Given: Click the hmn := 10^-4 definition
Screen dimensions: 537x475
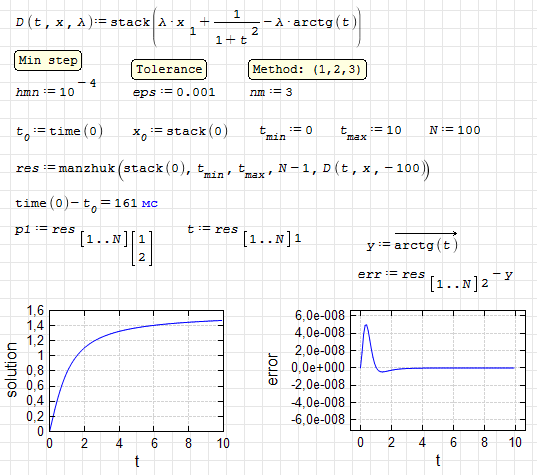Looking at the screenshot, I should [56, 88].
